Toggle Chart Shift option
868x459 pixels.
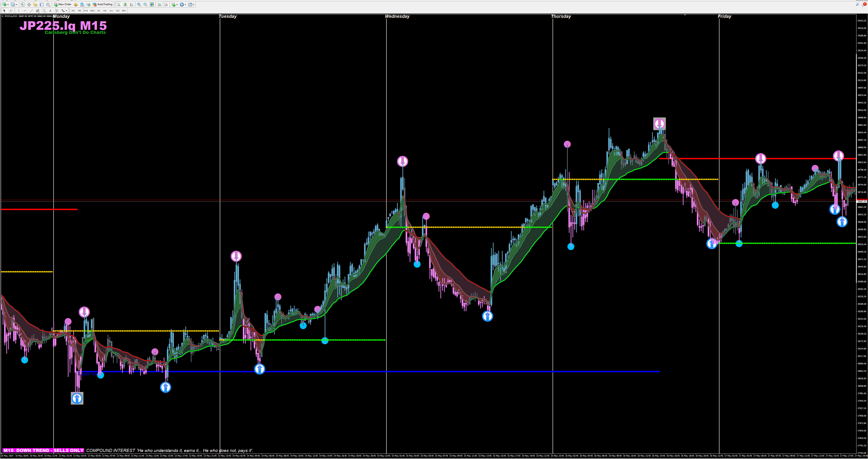tap(166, 4)
